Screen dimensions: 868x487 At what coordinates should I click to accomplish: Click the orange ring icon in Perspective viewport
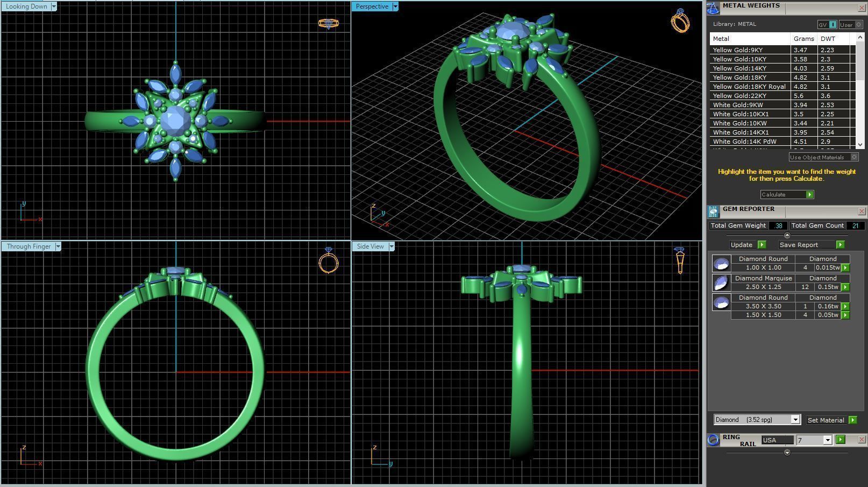pyautogui.click(x=680, y=20)
